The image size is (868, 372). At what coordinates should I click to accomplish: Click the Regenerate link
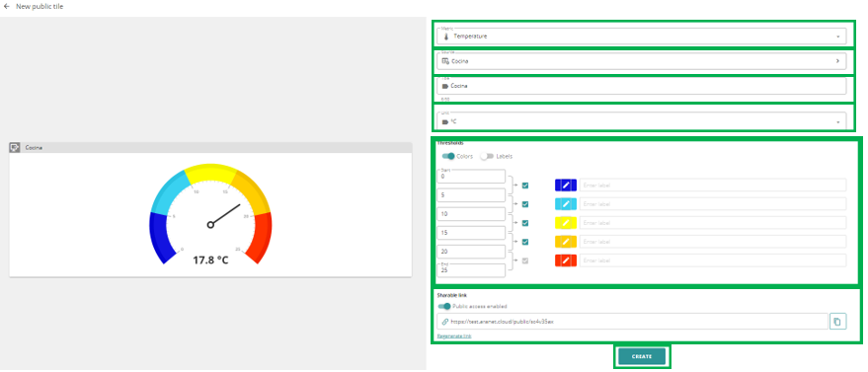pos(454,336)
